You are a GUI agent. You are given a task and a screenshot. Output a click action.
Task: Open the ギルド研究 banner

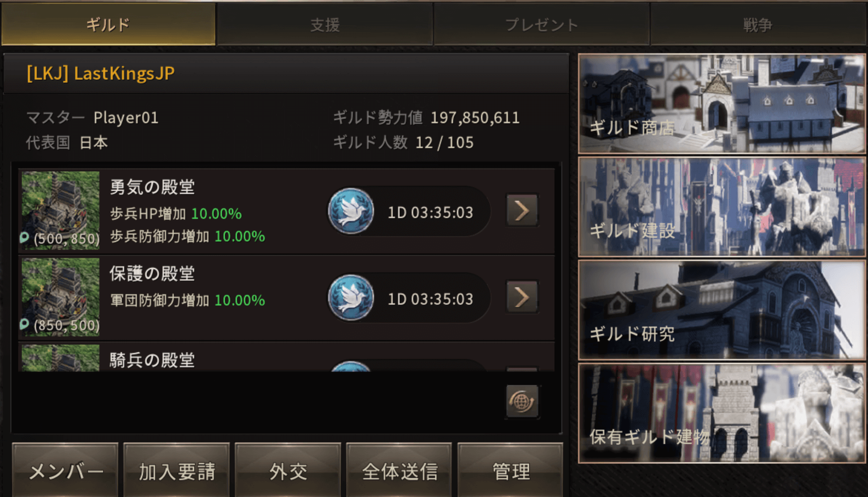click(x=722, y=310)
